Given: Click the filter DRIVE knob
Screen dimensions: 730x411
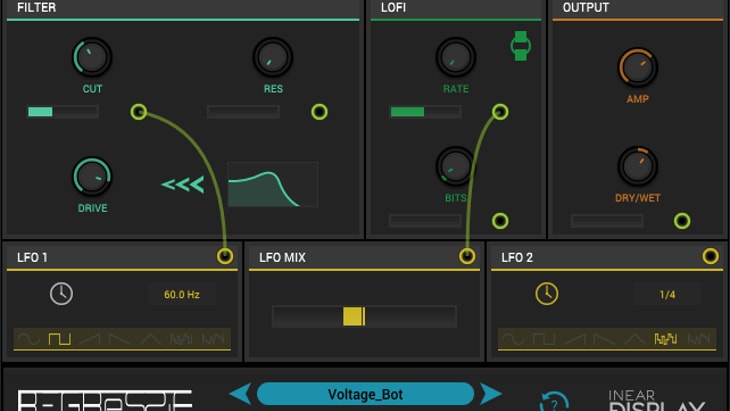Looking at the screenshot, I should tap(92, 176).
